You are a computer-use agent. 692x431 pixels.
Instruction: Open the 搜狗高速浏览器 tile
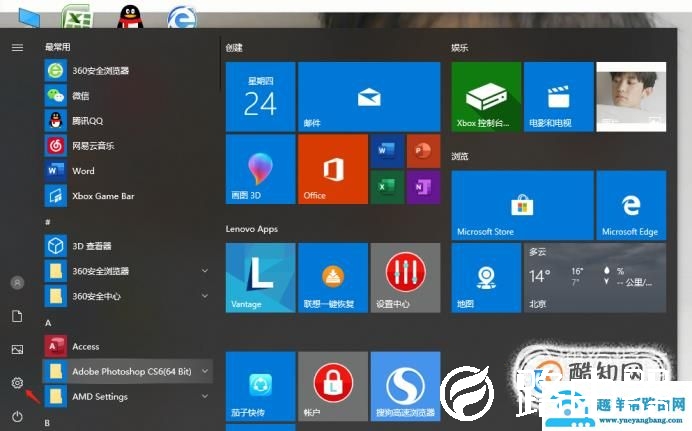click(405, 386)
